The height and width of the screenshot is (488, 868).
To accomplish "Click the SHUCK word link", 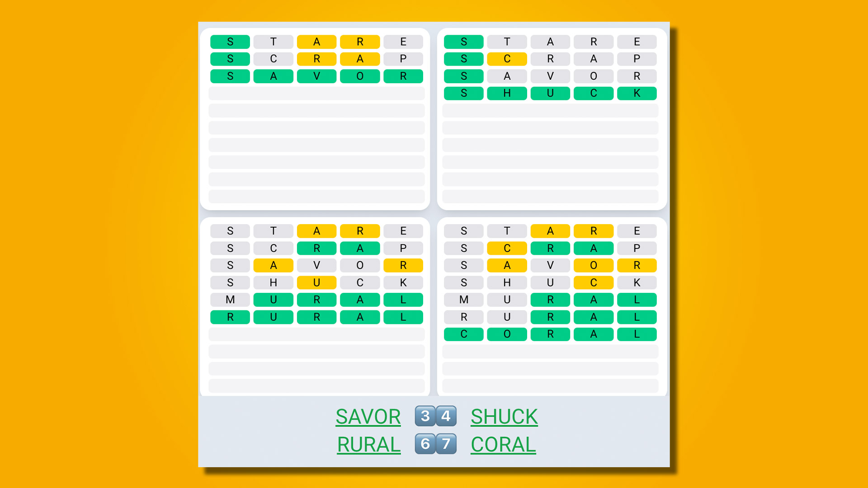I will [503, 415].
